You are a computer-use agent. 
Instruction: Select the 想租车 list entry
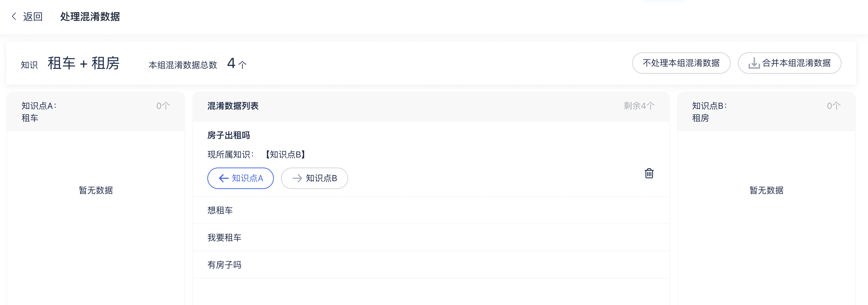pyautogui.click(x=220, y=210)
